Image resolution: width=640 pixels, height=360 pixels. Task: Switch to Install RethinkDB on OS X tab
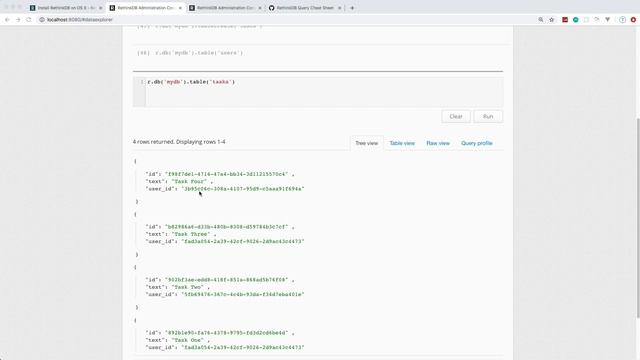point(65,8)
